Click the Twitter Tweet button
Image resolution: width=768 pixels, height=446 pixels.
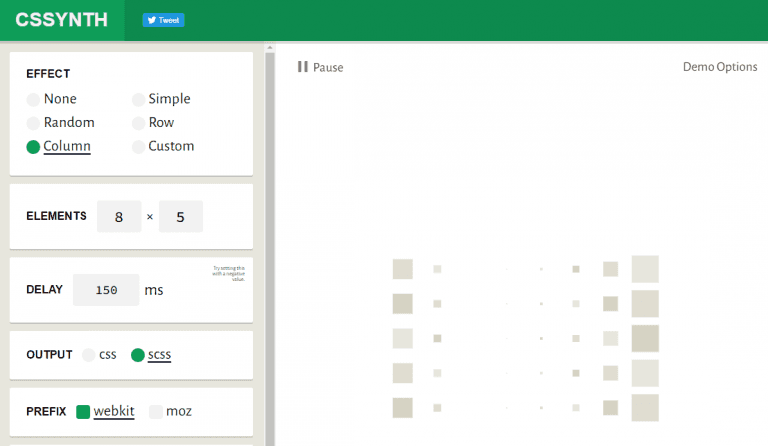(163, 20)
